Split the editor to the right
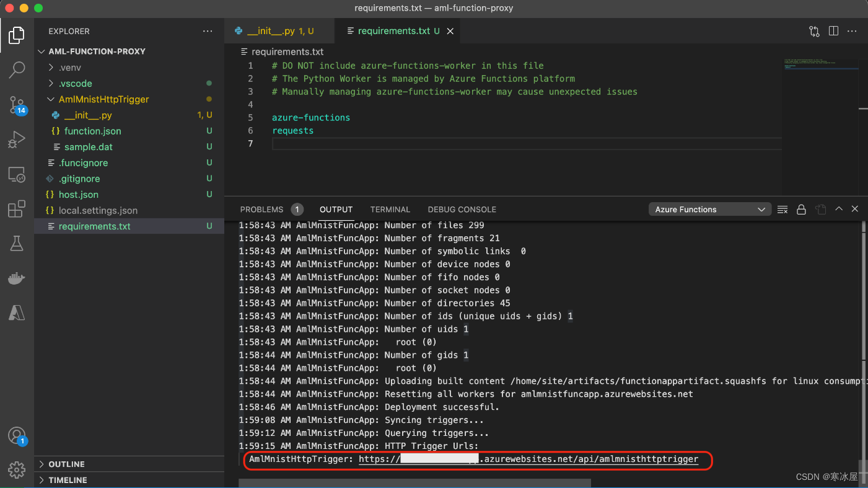This screenshot has width=868, height=488. point(833,31)
